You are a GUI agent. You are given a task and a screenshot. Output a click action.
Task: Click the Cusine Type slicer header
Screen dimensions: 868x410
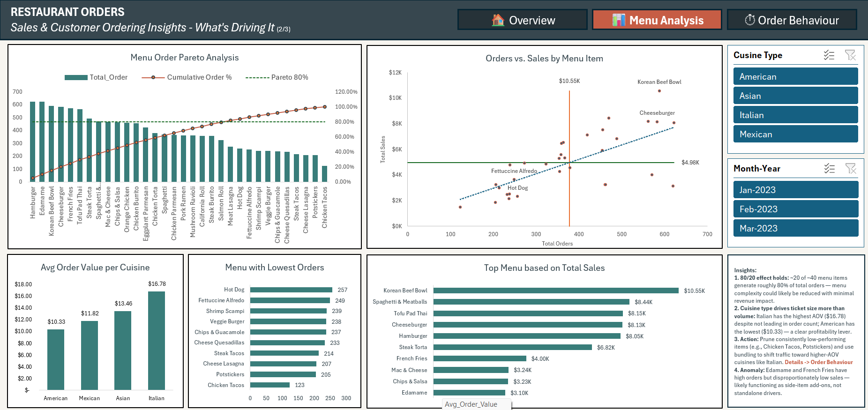click(758, 55)
